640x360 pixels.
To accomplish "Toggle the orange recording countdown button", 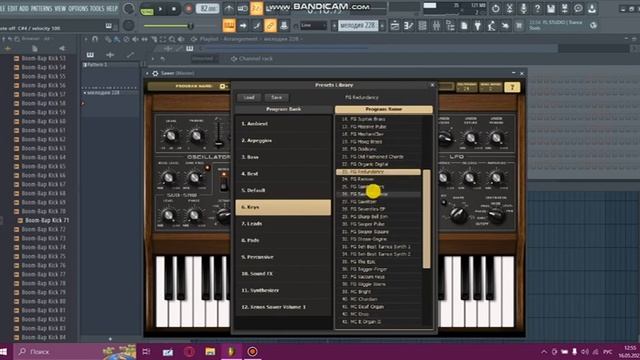I will tap(256, 9).
